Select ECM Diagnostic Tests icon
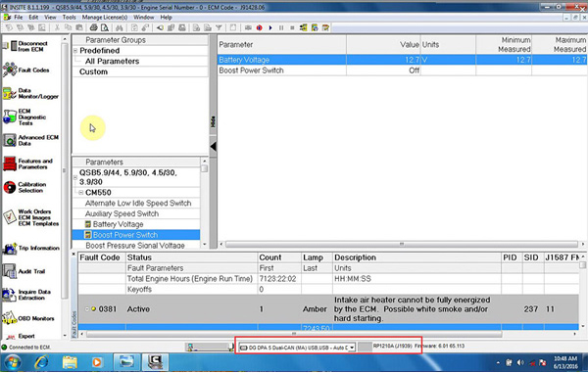The height and width of the screenshot is (373, 588). click(x=10, y=117)
